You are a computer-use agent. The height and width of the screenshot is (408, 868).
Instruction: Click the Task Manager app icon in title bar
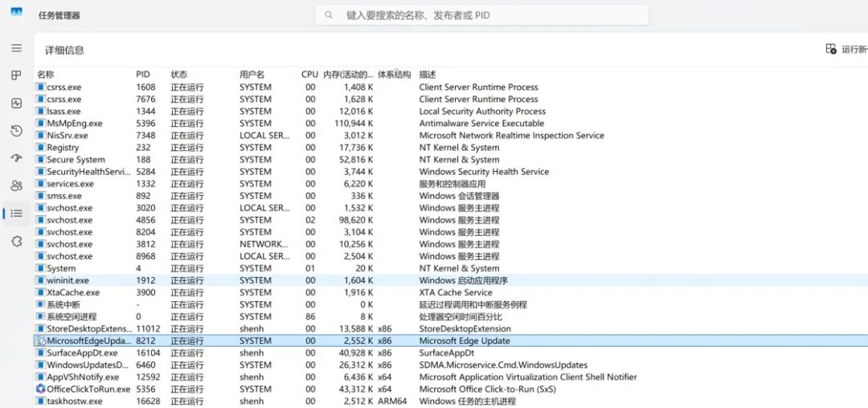coord(17,11)
